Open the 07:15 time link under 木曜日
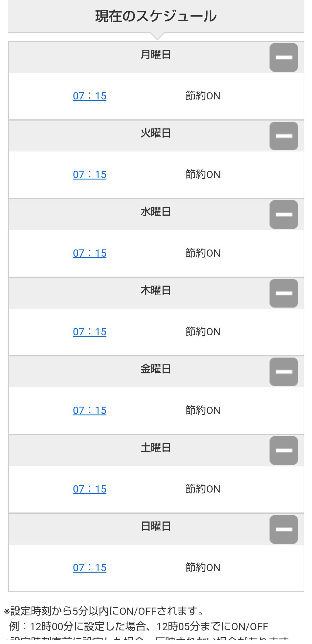 click(x=90, y=332)
